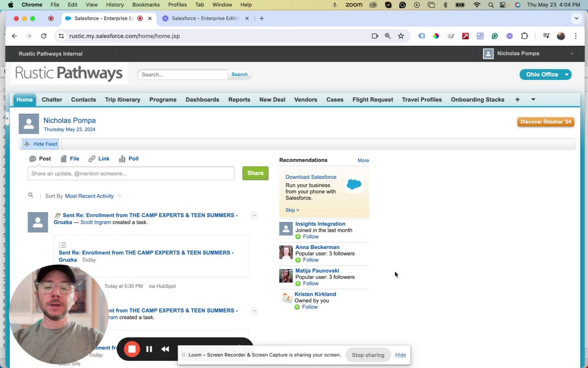This screenshot has width=588, height=368.
Task: Open a new Chrome tab
Action: [x=262, y=18]
